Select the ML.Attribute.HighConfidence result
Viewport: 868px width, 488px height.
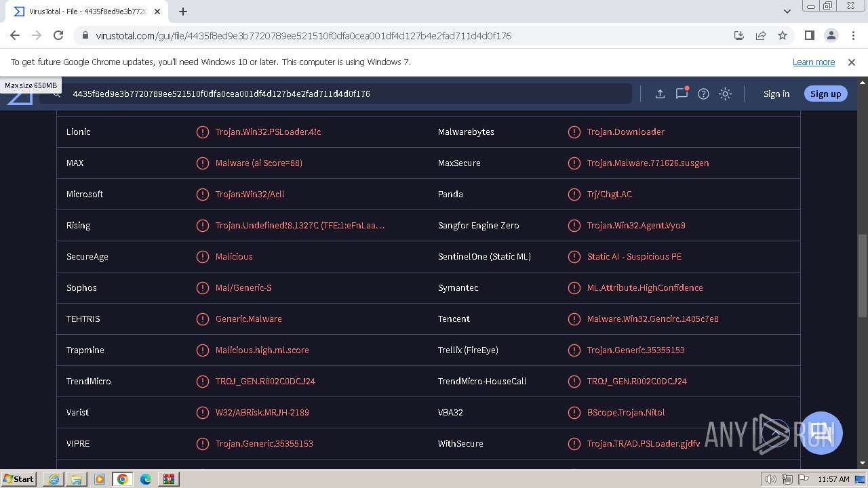645,287
